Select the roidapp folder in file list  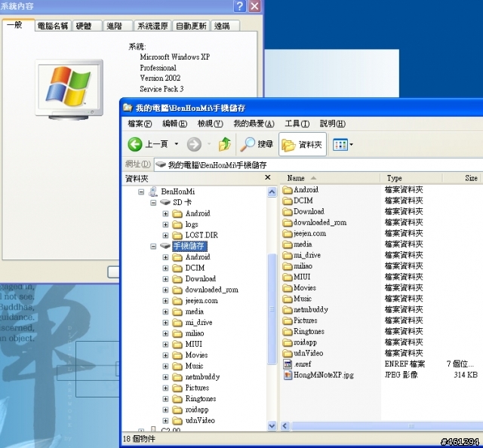[300, 342]
